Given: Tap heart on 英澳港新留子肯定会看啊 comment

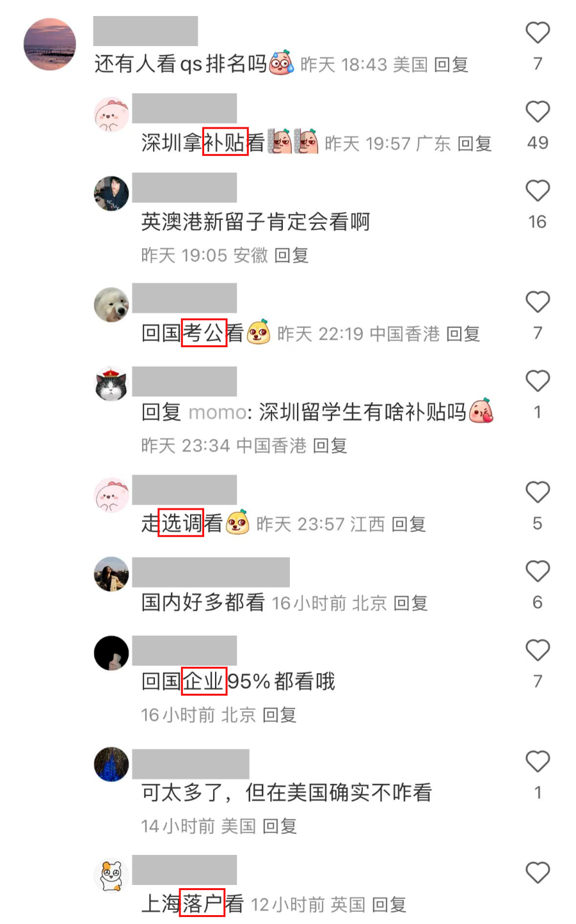Looking at the screenshot, I should tap(538, 191).
